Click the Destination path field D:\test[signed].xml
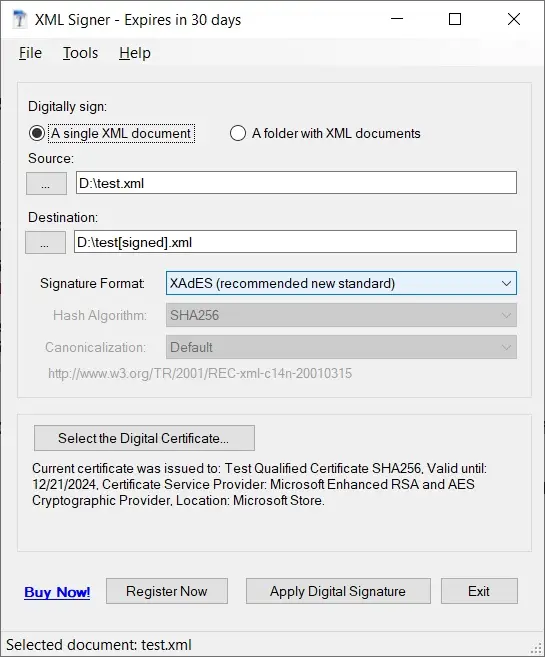This screenshot has width=545, height=657. click(295, 242)
